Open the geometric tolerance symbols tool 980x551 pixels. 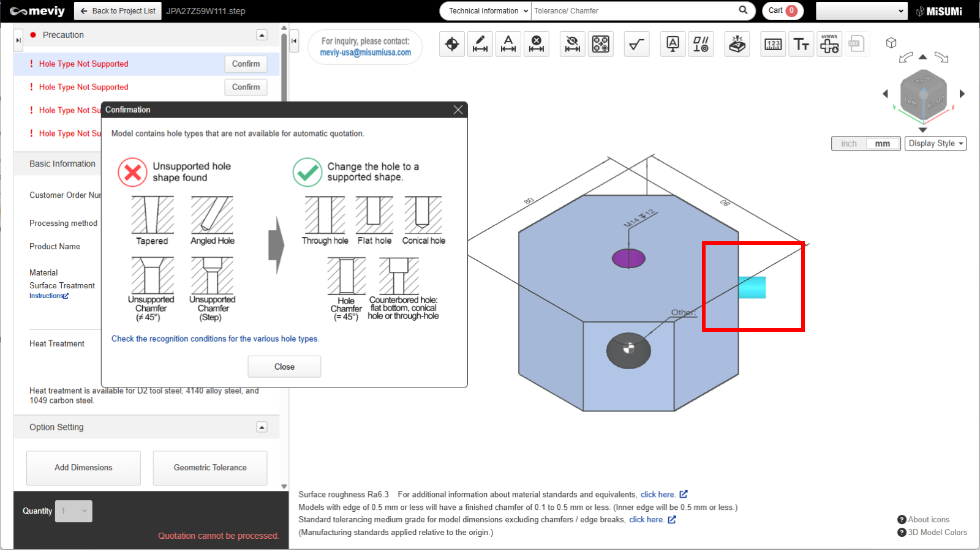point(701,44)
